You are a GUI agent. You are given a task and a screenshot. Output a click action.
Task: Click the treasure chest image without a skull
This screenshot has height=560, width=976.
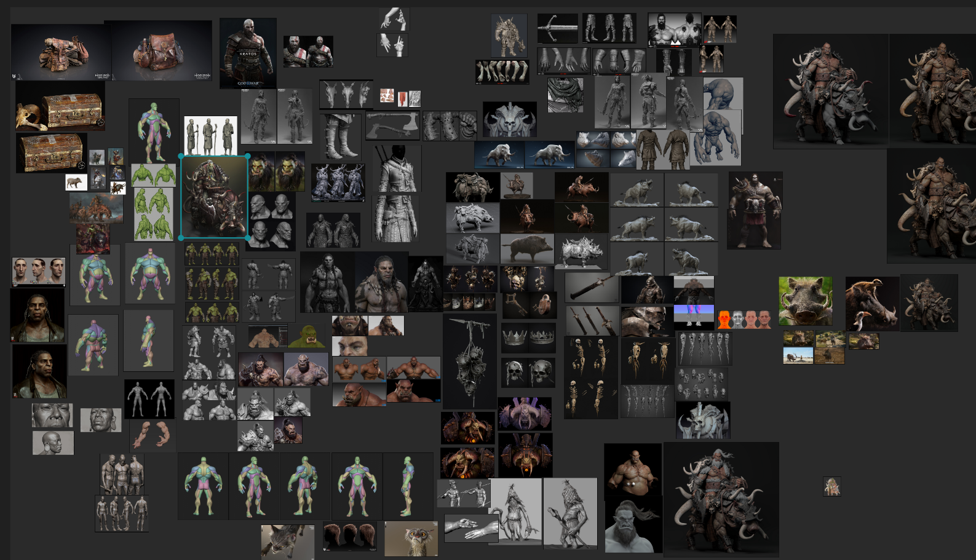click(52, 153)
